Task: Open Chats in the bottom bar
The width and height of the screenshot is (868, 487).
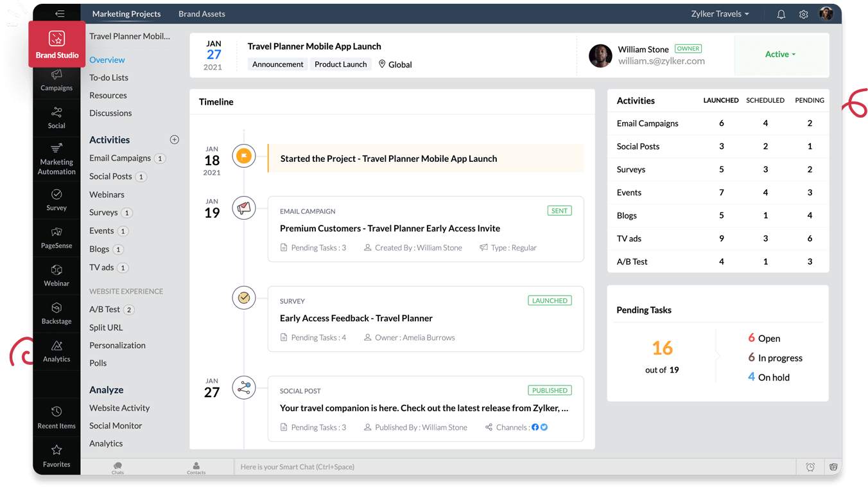Action: [x=117, y=467]
